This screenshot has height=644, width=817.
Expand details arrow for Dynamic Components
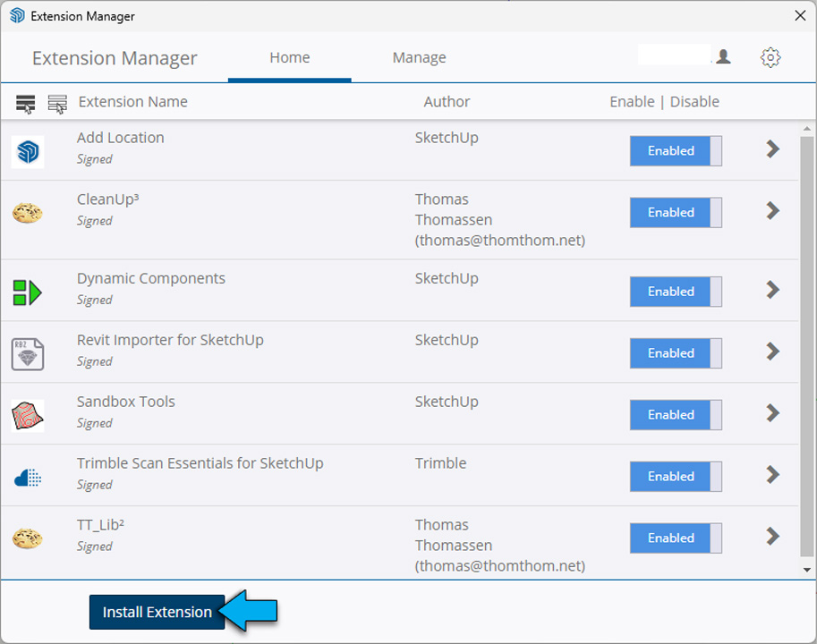pyautogui.click(x=773, y=290)
